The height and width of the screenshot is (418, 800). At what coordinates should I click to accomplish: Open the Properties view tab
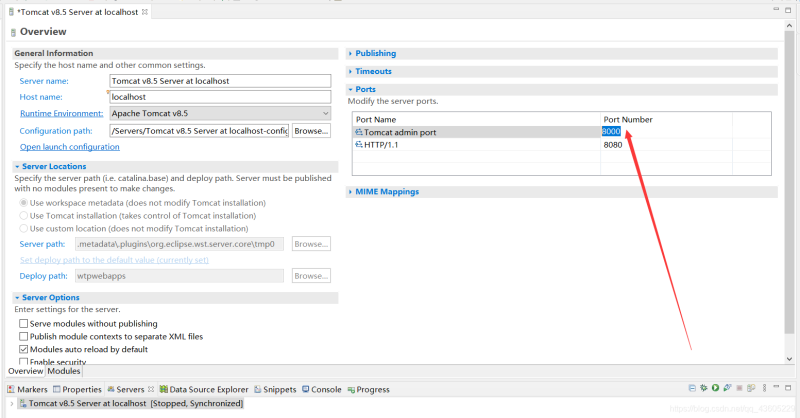[x=77, y=389]
